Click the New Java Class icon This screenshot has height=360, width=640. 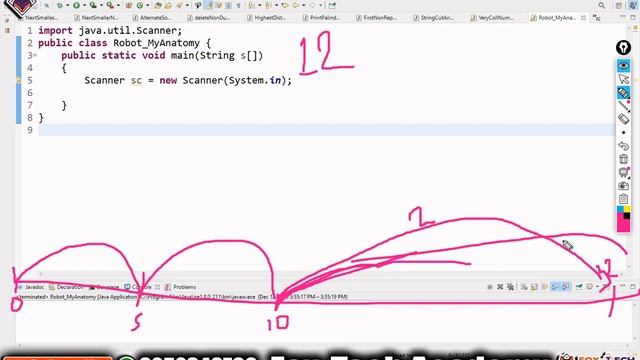click(x=140, y=5)
